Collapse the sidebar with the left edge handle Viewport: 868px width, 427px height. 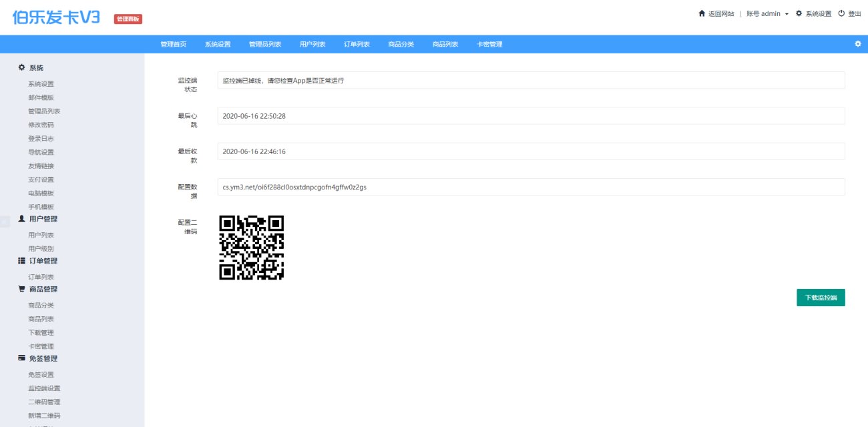[5, 222]
